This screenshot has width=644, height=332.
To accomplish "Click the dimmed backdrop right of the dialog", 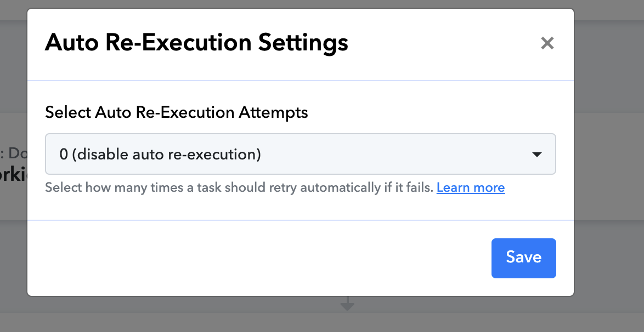I will (x=609, y=164).
